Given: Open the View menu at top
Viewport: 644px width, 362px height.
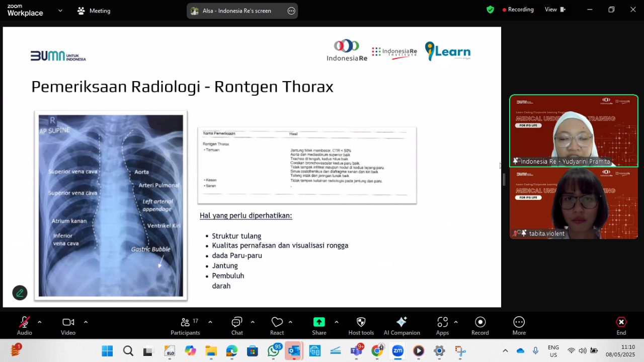Looking at the screenshot, I should click(x=555, y=10).
